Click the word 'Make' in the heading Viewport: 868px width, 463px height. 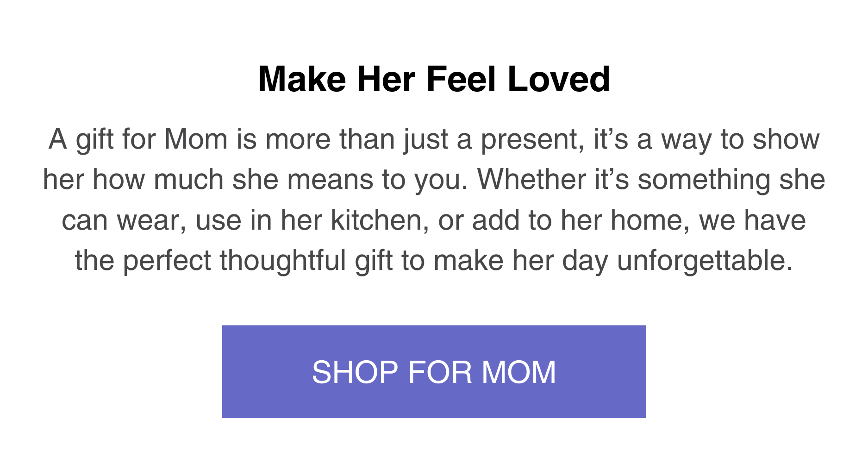(x=302, y=79)
